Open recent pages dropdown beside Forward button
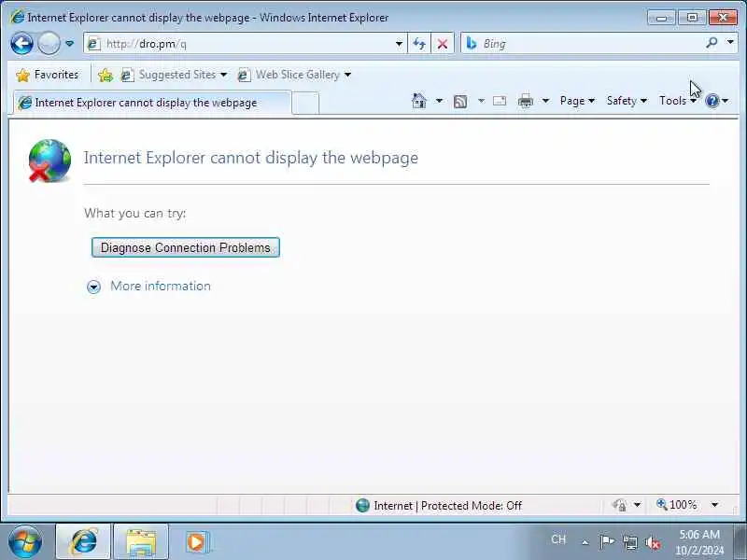Viewport: 747px width, 560px height. click(x=70, y=44)
